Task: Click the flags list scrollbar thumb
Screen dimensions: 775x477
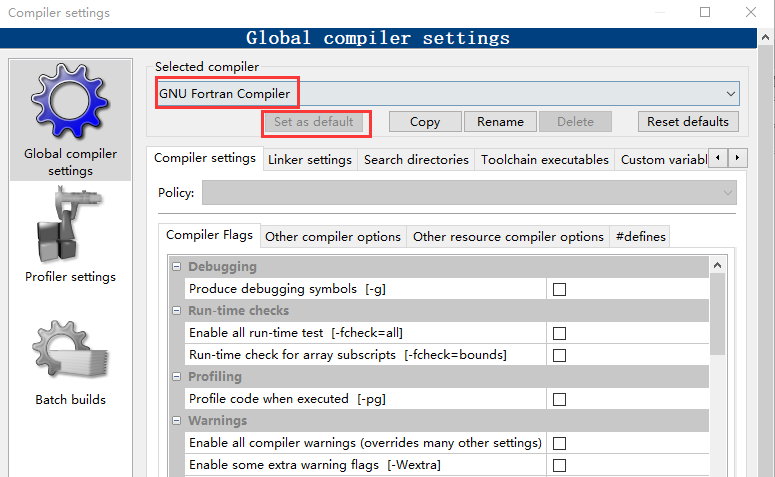Action: click(717, 314)
